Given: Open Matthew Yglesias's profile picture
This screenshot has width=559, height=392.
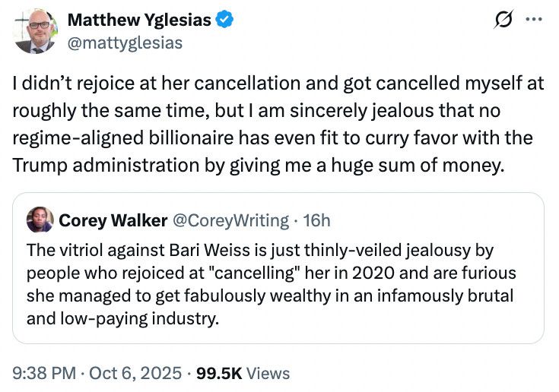Looking at the screenshot, I should 34,32.
